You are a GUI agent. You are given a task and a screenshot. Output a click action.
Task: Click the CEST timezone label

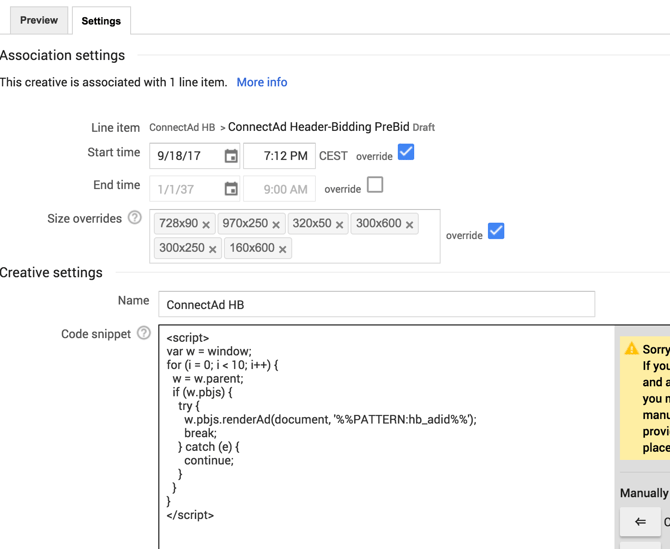(x=333, y=156)
